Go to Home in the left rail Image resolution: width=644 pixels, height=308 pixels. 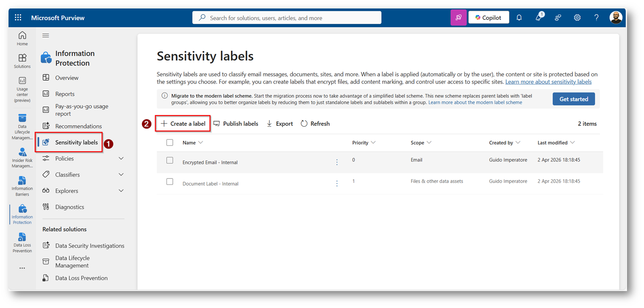pos(22,38)
